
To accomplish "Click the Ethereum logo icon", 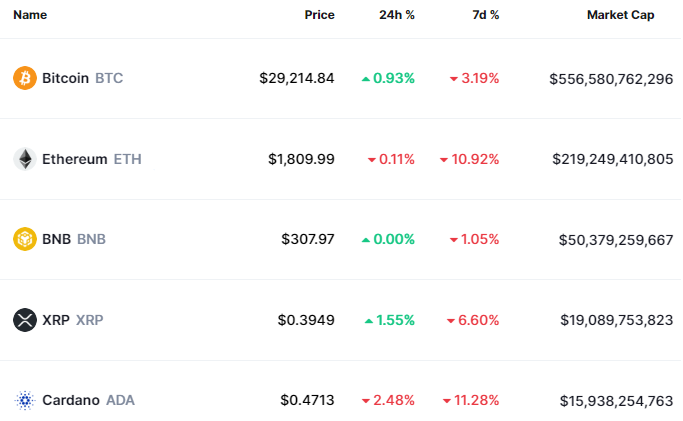I will point(25,159).
